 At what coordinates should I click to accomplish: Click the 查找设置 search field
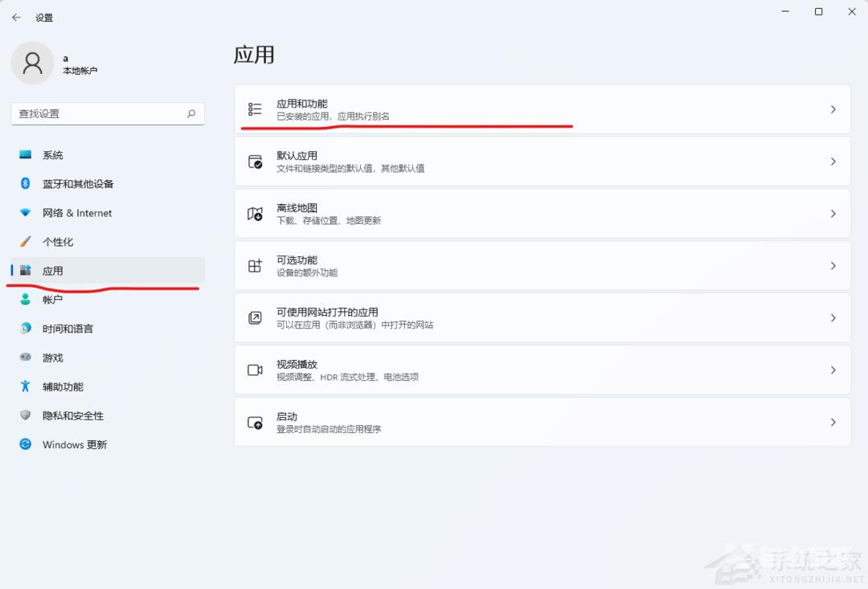[108, 113]
